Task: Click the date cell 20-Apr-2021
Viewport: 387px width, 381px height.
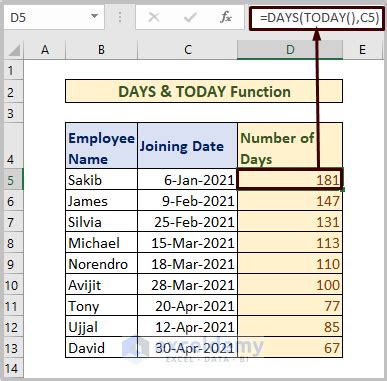Action: click(x=187, y=305)
